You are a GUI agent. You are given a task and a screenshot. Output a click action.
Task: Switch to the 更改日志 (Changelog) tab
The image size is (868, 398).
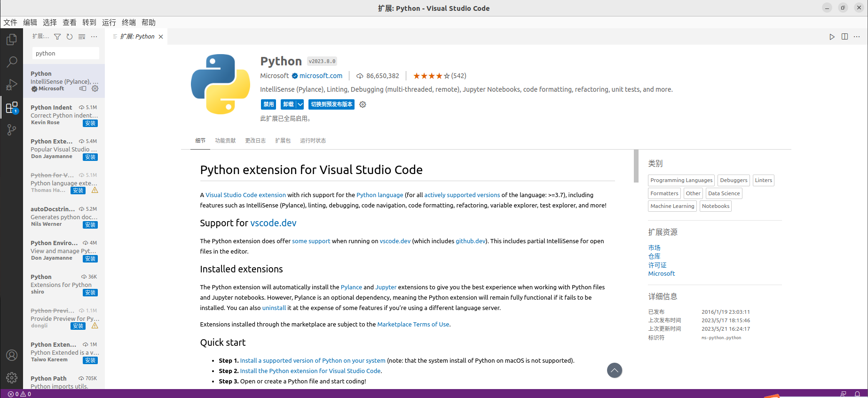click(255, 141)
